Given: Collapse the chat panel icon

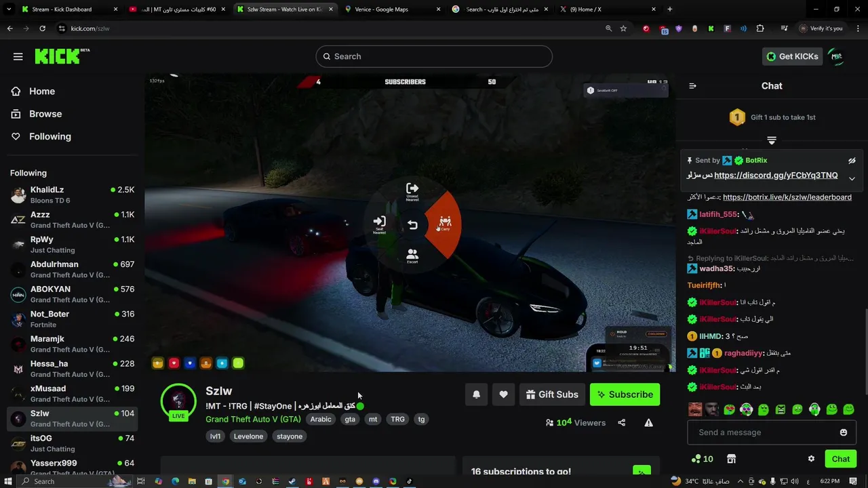Looking at the screenshot, I should tap(692, 86).
